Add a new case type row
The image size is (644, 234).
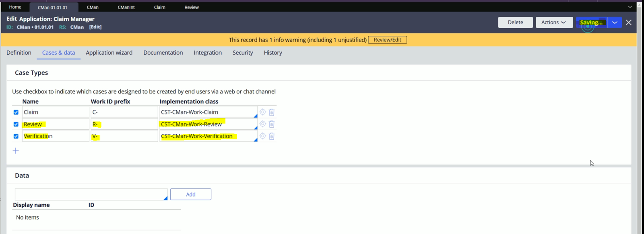(16, 151)
